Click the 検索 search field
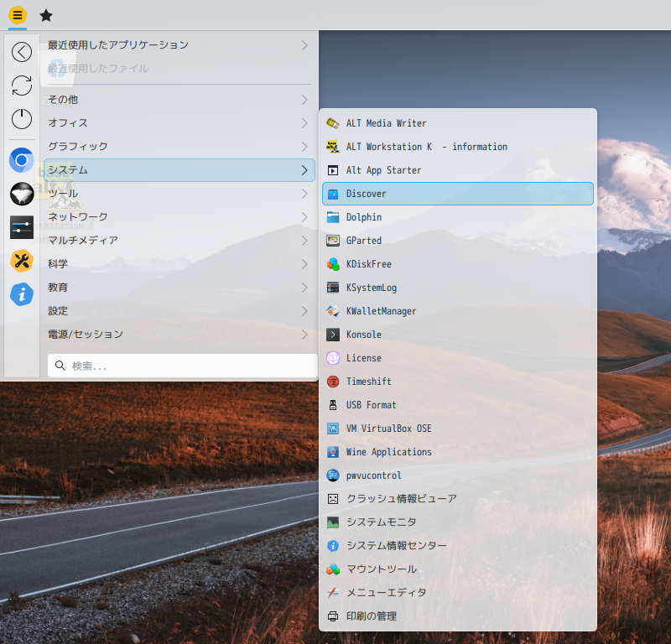The width and height of the screenshot is (671, 644). [x=182, y=366]
